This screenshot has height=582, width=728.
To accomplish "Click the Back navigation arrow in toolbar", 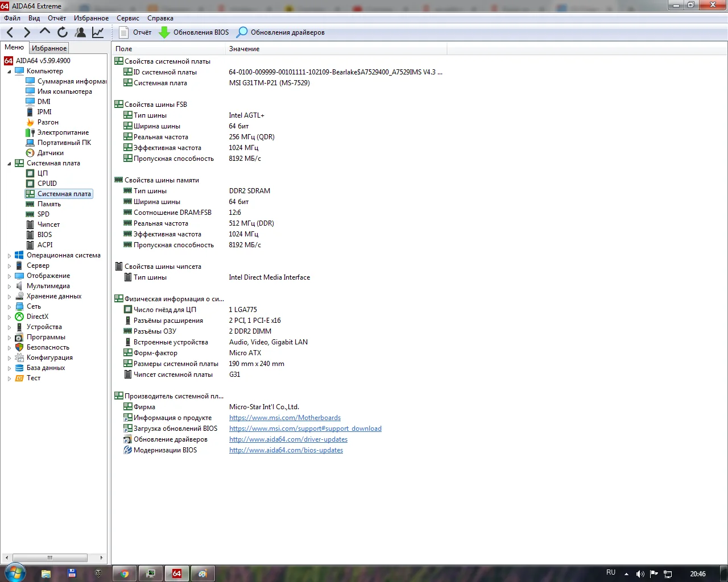I will tap(10, 32).
